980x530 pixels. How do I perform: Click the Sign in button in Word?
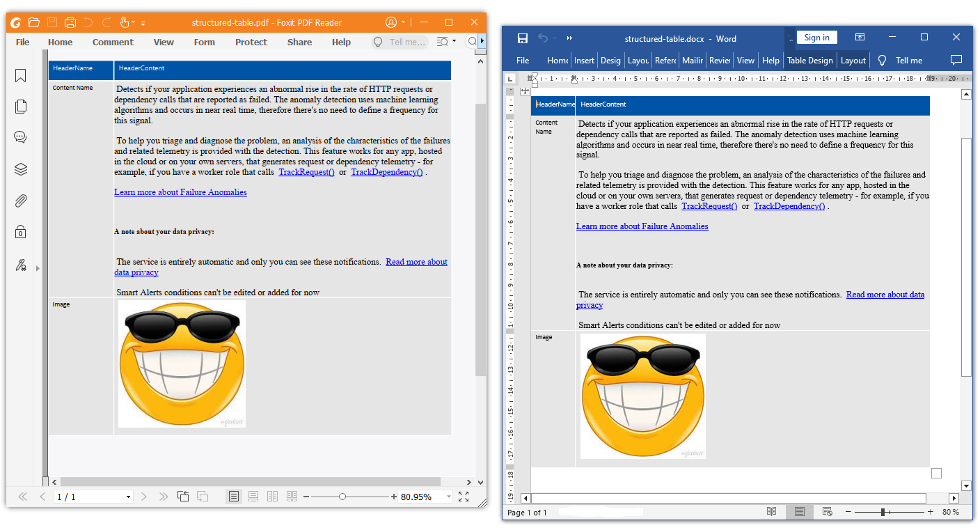point(816,38)
